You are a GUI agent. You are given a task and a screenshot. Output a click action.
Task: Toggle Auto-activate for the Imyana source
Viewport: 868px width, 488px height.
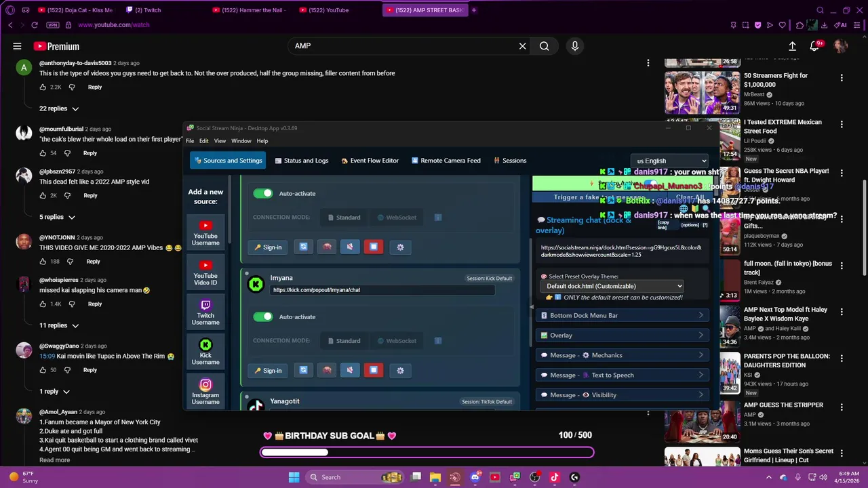pos(262,317)
